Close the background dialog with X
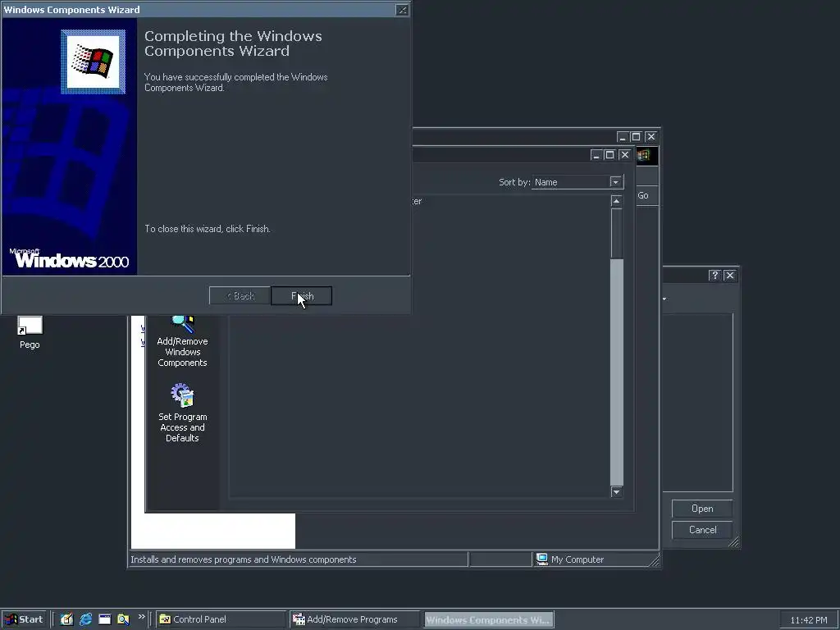Screen dimensions: 840x630 729,276
